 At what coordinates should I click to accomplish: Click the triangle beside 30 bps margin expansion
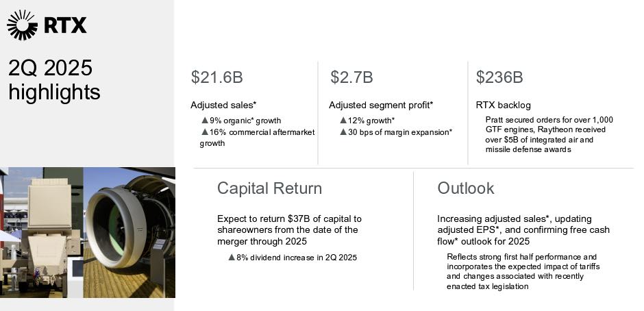(343, 132)
